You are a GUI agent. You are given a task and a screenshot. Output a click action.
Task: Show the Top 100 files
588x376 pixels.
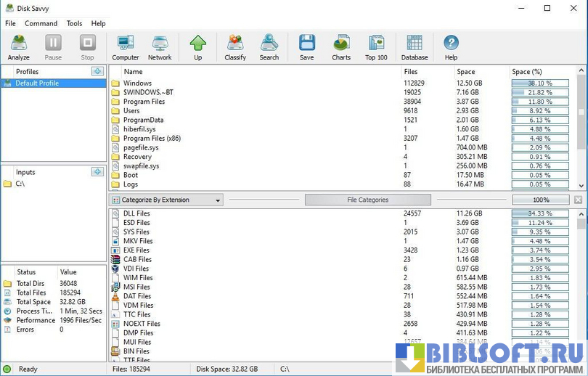coord(376,47)
